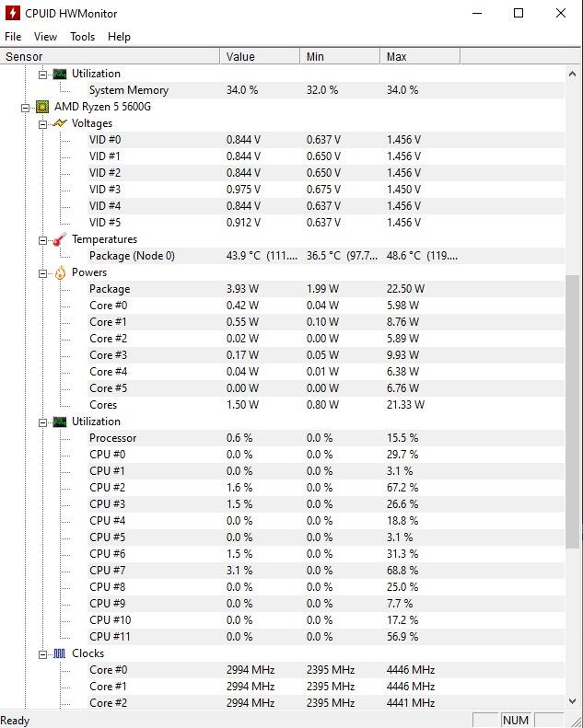Click the Voltages lightning bolt icon
This screenshot has width=583, height=728.
(x=60, y=123)
